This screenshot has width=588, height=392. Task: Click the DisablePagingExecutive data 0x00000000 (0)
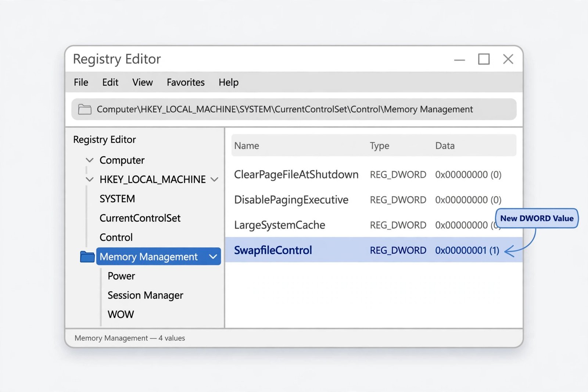click(x=468, y=200)
